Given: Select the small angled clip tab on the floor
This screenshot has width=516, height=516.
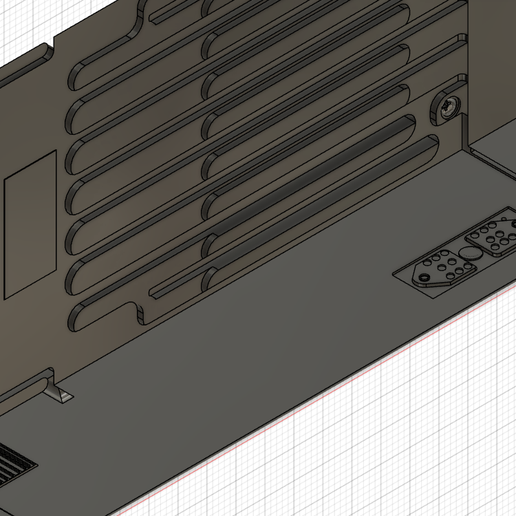Looking at the screenshot, I should pos(59,392).
